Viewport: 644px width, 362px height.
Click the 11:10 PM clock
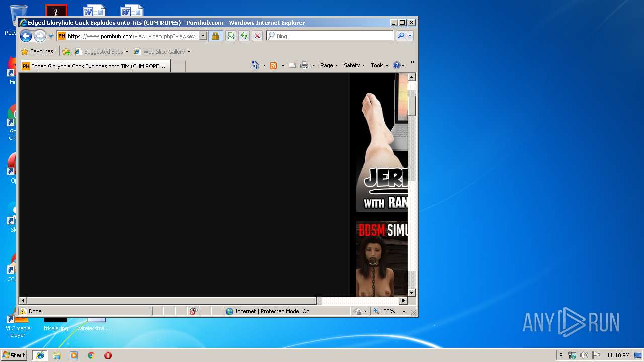tap(618, 355)
